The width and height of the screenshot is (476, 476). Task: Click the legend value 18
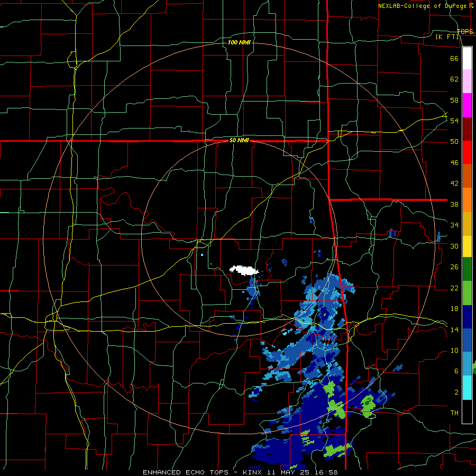tap(454, 309)
